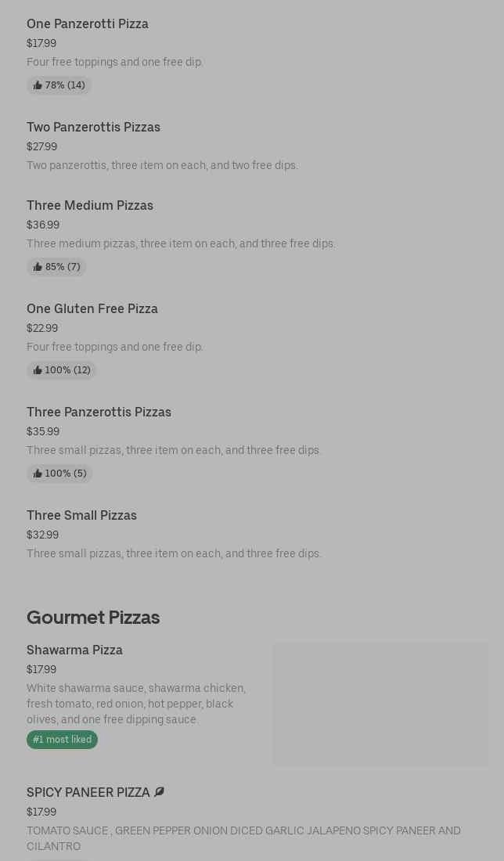The height and width of the screenshot is (861, 504).
Task: Click thumbs-up icon on One Panzerotti Pizza
Action: (38, 85)
